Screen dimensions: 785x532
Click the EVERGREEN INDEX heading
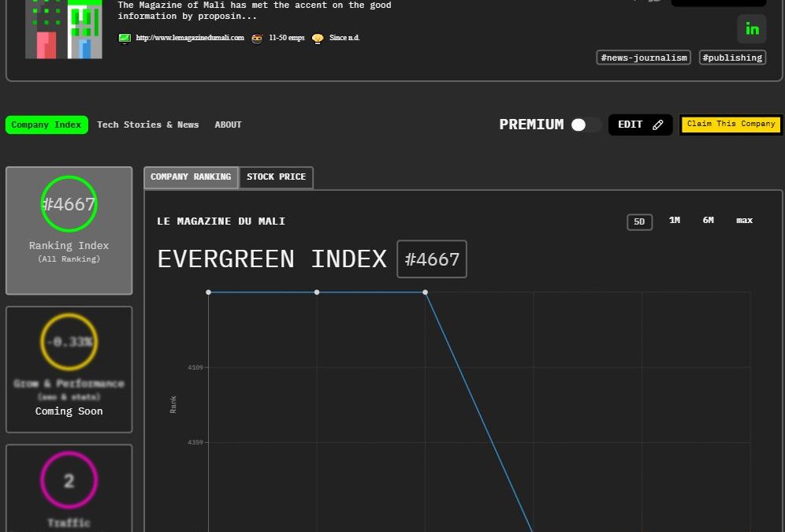point(272,259)
